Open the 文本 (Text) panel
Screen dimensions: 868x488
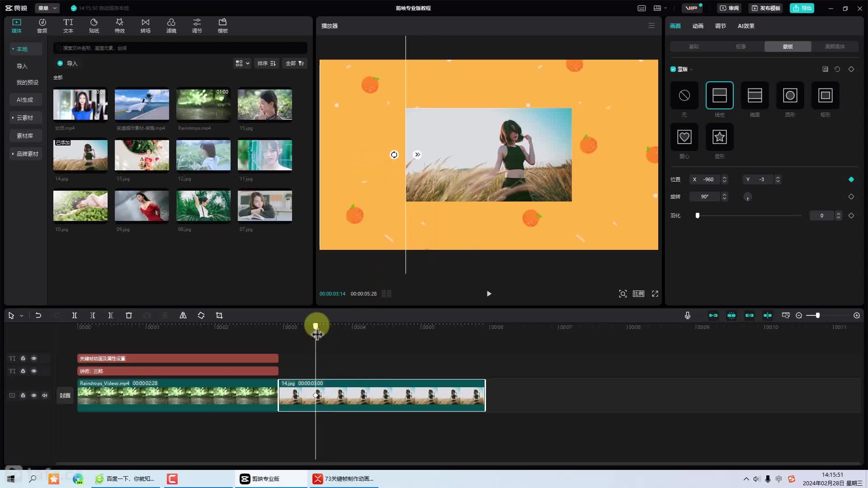point(68,26)
